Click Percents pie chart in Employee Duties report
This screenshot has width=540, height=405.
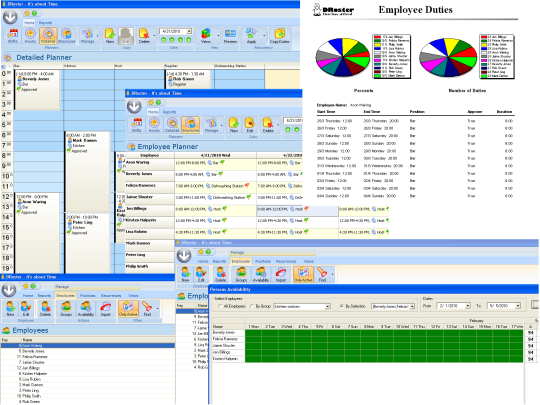tap(343, 58)
